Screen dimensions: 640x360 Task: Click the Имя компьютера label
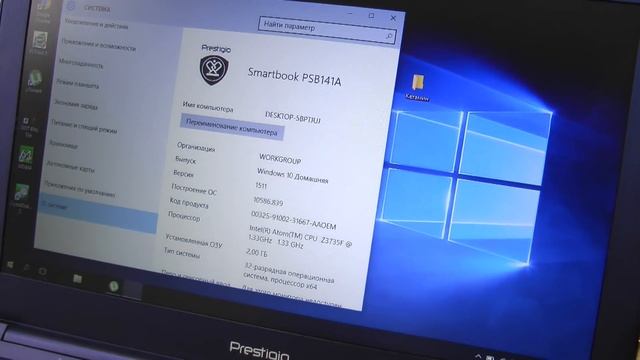tap(208, 107)
